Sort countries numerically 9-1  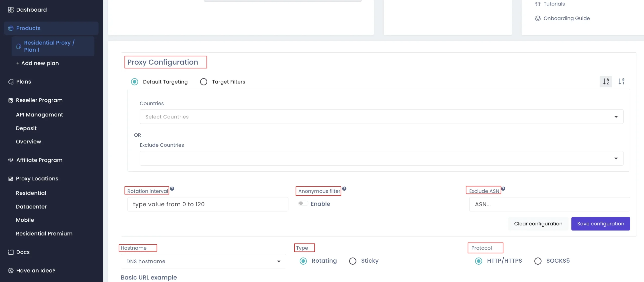(x=621, y=82)
